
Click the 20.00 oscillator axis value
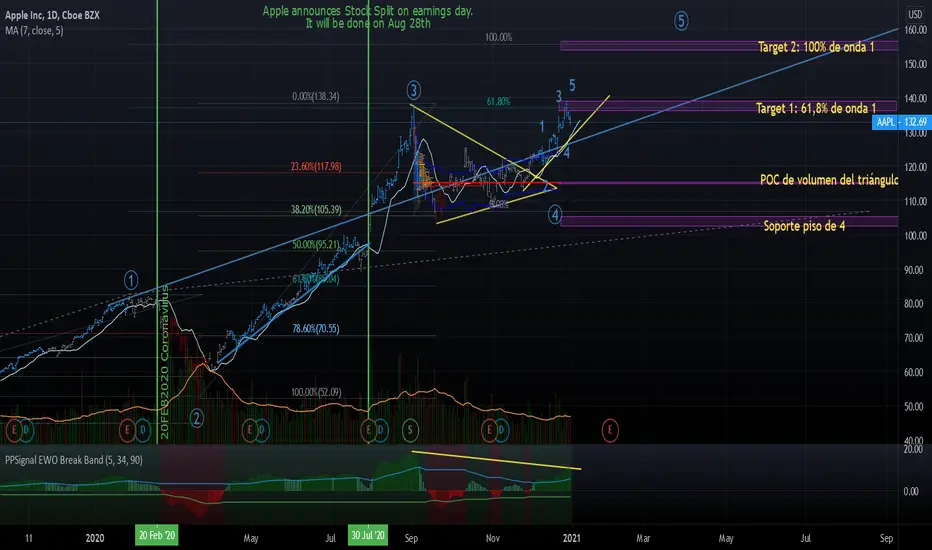point(915,450)
